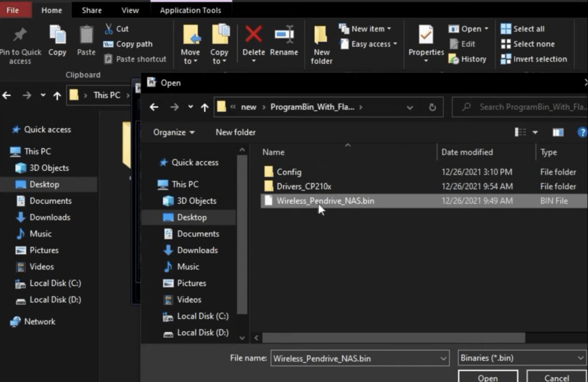Sort by the Name column header
The width and height of the screenshot is (588, 382).
pos(273,153)
